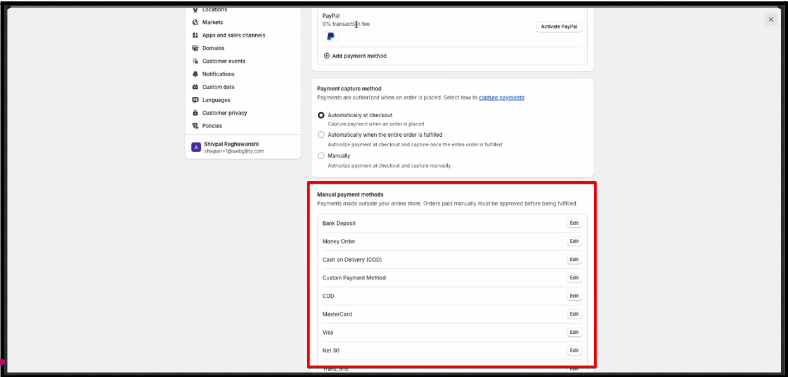Click the Custom Payment Method label

coord(354,278)
